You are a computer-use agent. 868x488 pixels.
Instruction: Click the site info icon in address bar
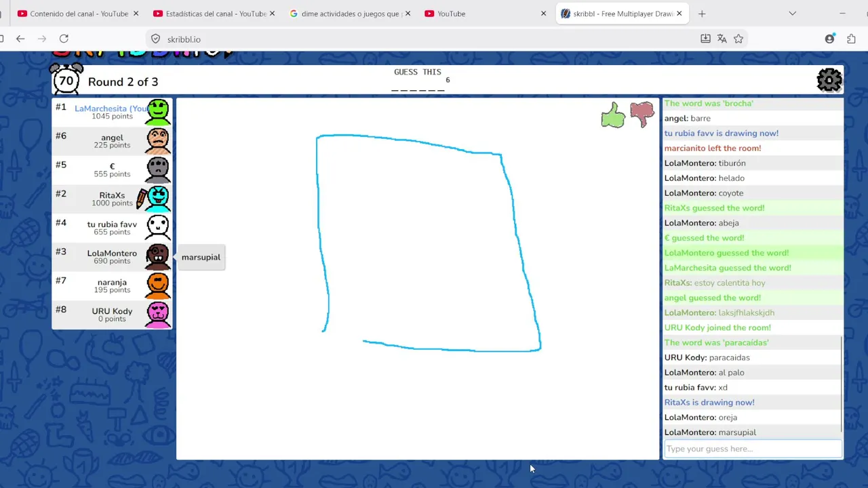155,39
